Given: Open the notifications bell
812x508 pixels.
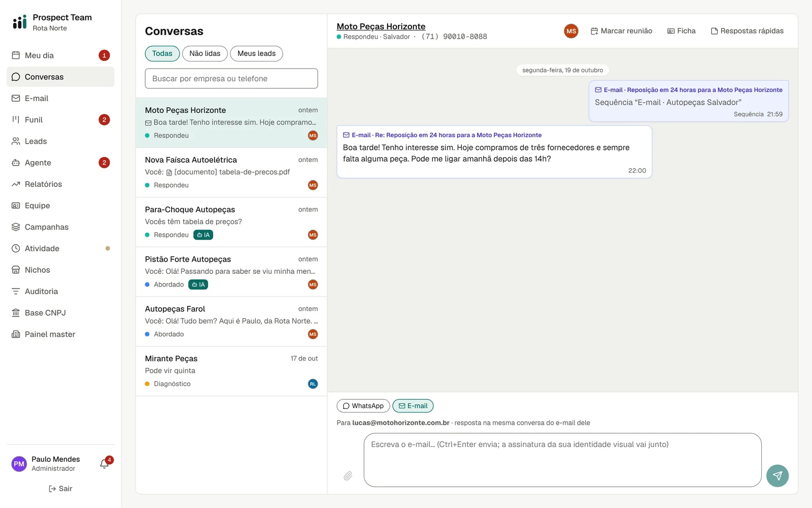Looking at the screenshot, I should tap(105, 463).
